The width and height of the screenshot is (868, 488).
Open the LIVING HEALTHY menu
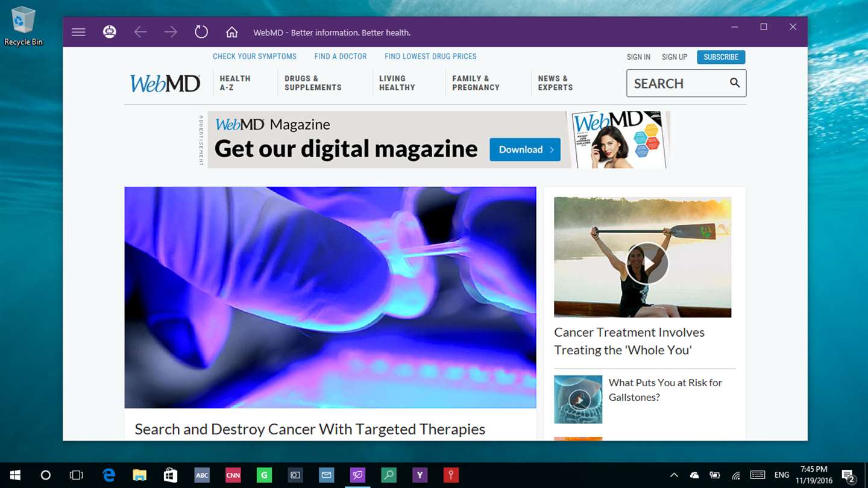(x=397, y=83)
